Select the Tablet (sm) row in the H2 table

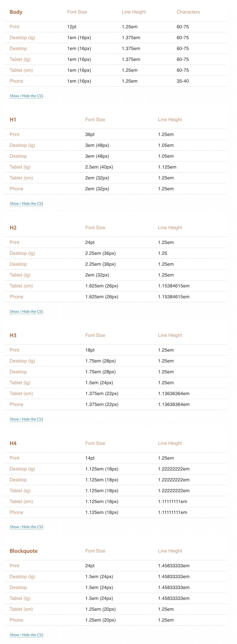[21, 286]
